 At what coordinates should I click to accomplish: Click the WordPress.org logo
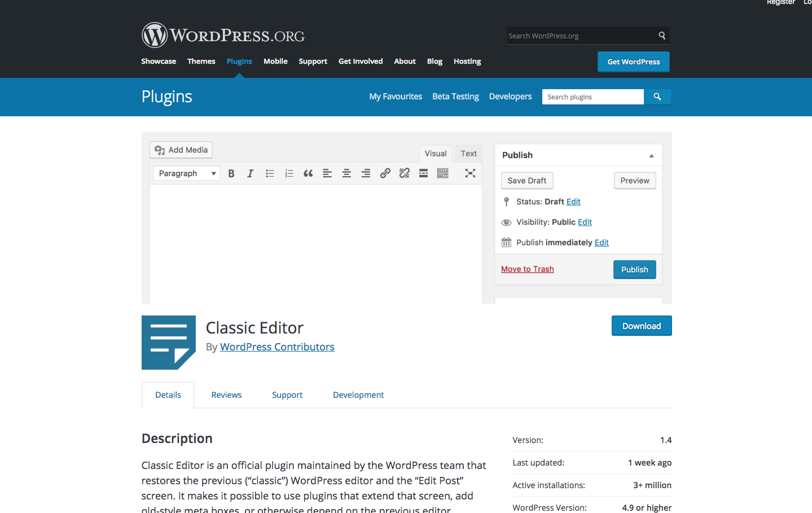click(223, 36)
